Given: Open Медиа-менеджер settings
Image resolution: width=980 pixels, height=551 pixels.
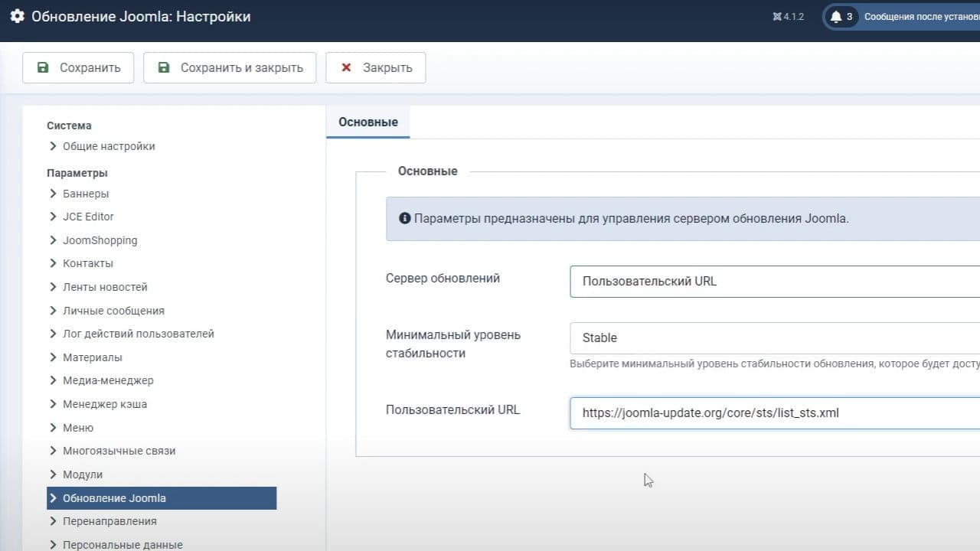Looking at the screenshot, I should (x=108, y=380).
